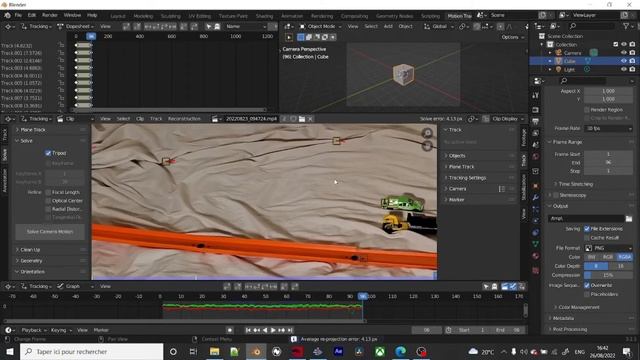Click the Frame Start field
This screenshot has width=640, height=360.
(608, 154)
